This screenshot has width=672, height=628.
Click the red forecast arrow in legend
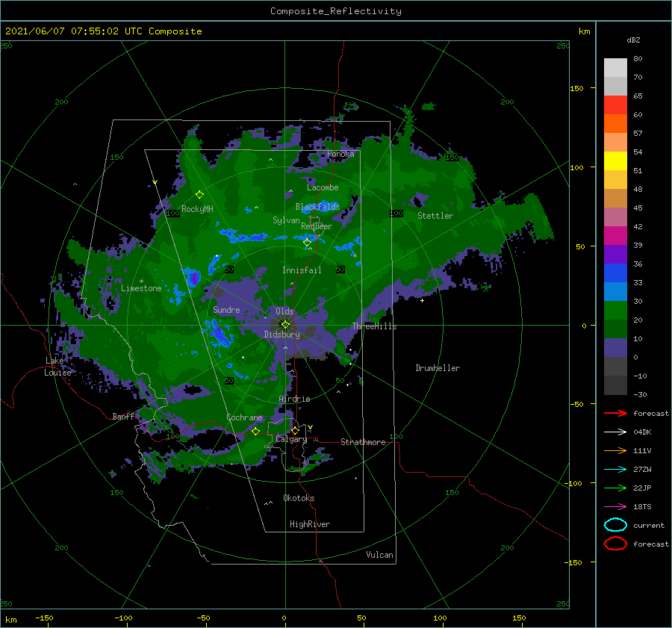[615, 413]
